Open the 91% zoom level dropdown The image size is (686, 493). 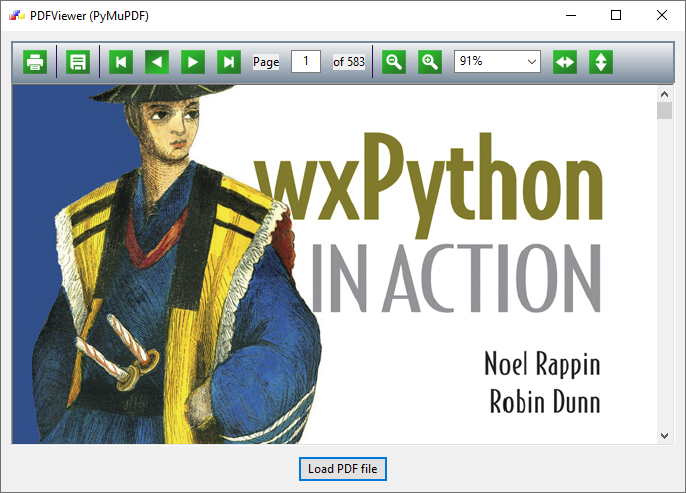click(497, 62)
